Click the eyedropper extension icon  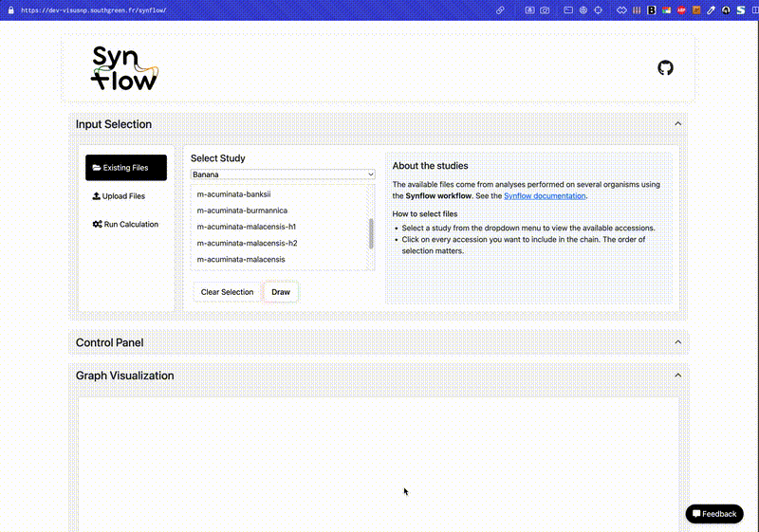pos(711,10)
